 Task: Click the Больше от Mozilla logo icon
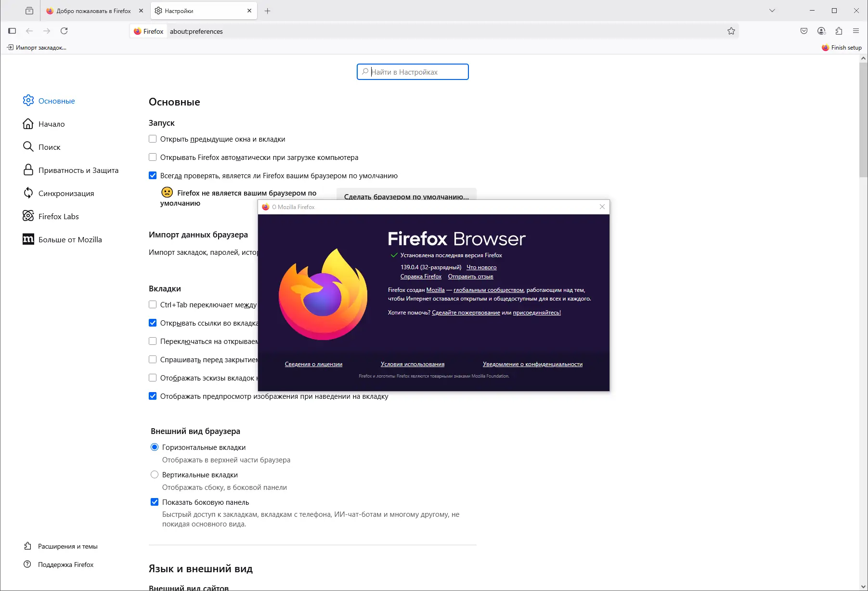pyautogui.click(x=28, y=239)
